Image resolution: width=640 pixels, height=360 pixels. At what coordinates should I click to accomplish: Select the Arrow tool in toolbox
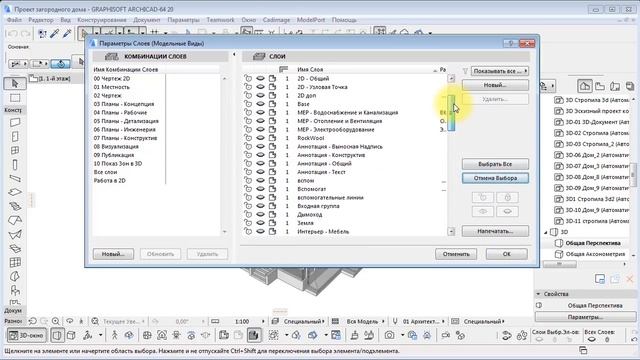[15, 83]
